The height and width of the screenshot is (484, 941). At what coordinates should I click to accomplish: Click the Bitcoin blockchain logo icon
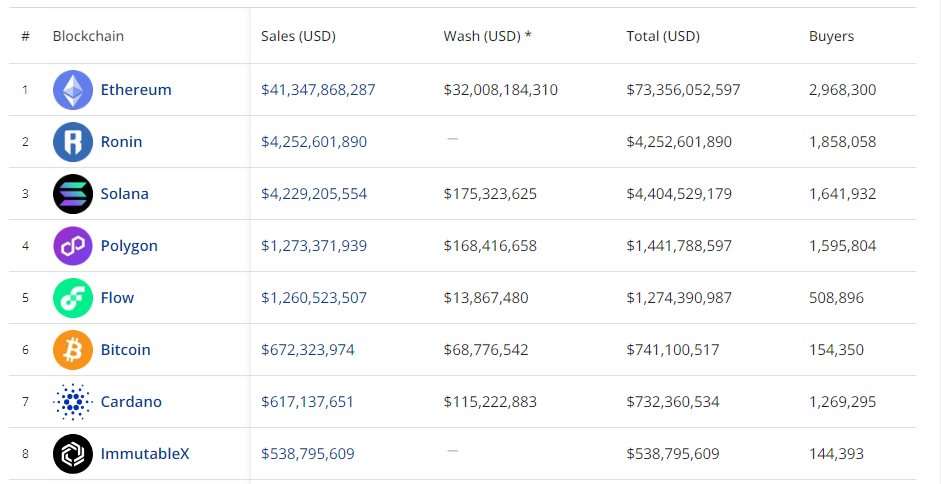[73, 349]
